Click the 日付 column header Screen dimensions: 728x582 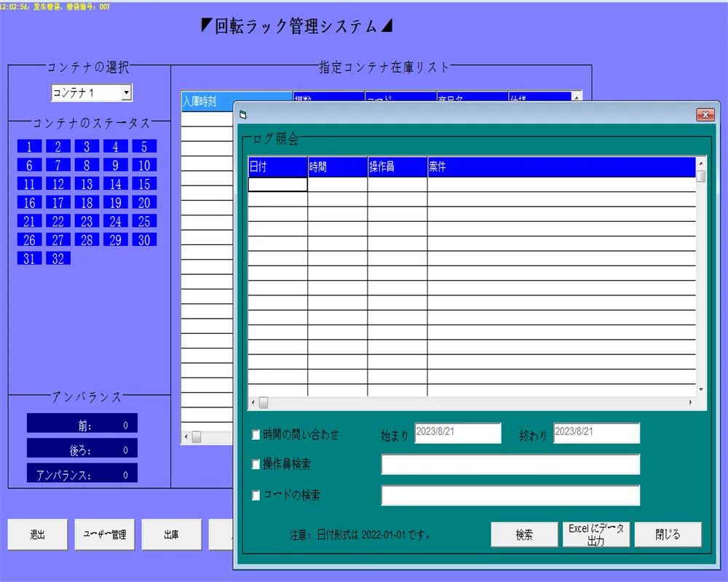(x=277, y=167)
